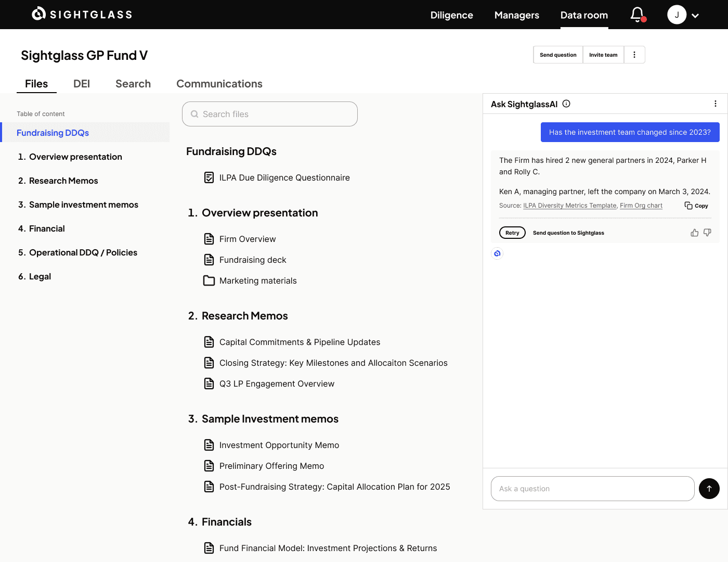
Task: Click the question bubble about investment team
Action: 630,132
